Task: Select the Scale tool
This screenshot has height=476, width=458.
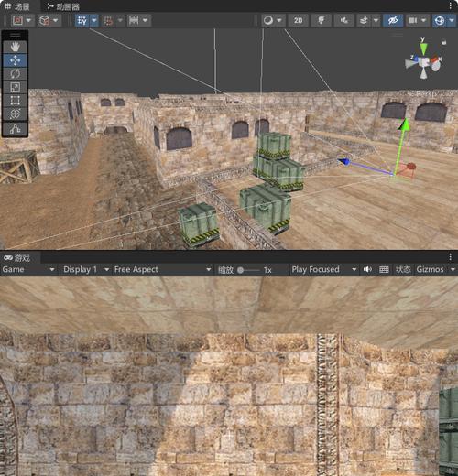Action: (x=15, y=87)
